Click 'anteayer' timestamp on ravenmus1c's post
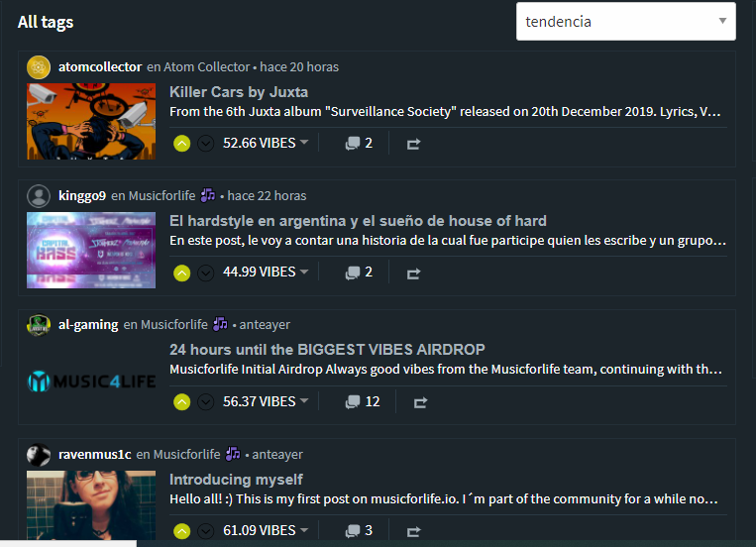 (x=277, y=455)
